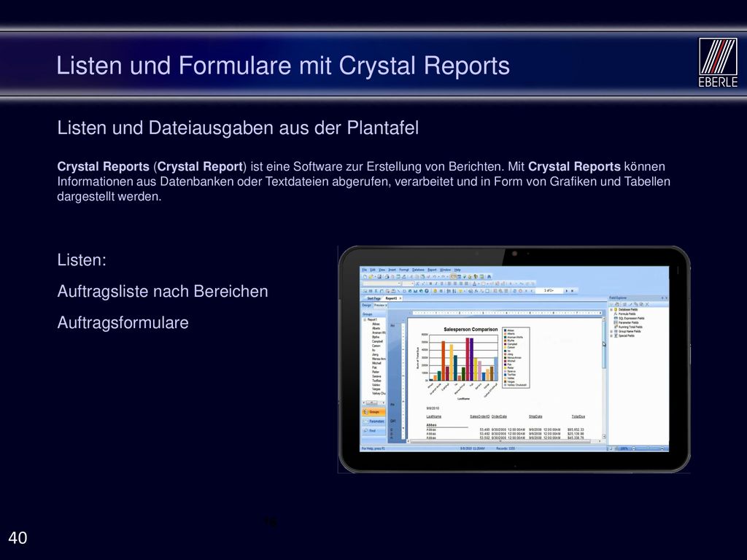Viewport: 747px width, 560px height.
Task: Click the Bold formatting icon
Action: [x=430, y=284]
